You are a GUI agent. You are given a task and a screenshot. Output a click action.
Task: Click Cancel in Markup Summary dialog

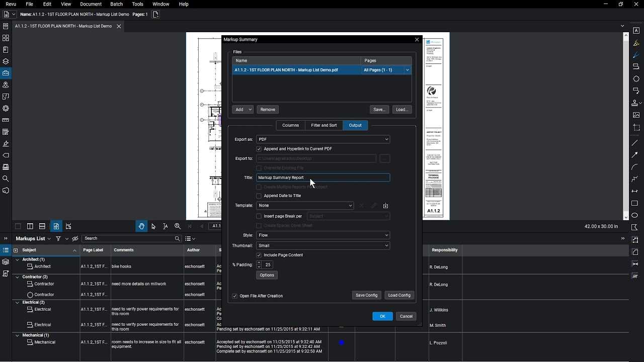pos(406,316)
